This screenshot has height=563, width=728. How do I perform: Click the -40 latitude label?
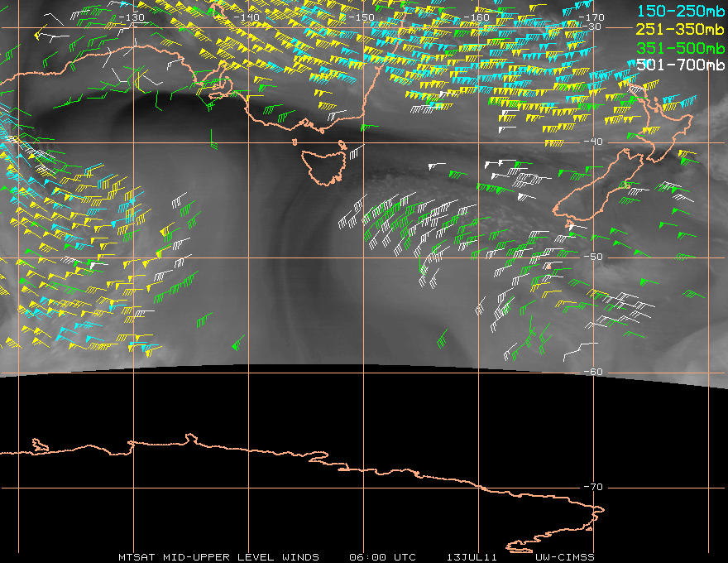tap(593, 142)
